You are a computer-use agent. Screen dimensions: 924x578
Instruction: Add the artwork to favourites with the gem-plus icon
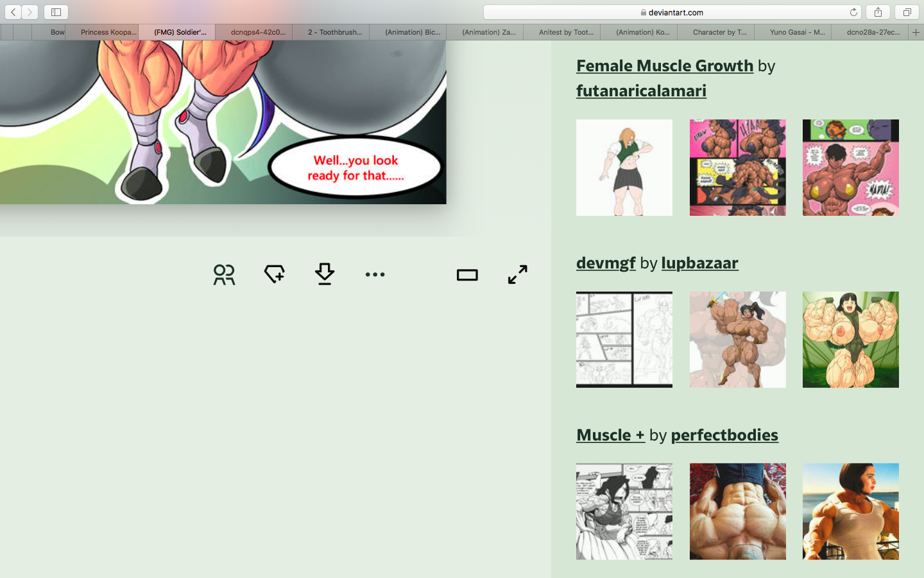pyautogui.click(x=275, y=274)
